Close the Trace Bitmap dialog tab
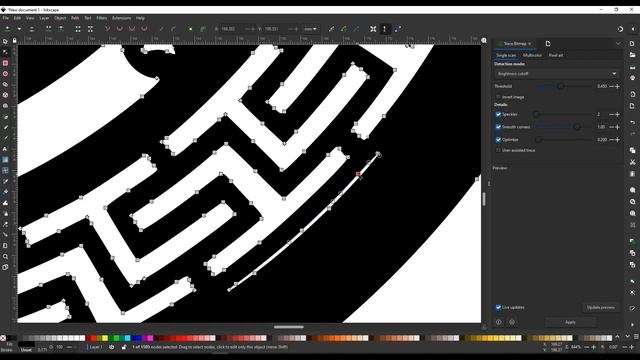Viewport: 640px width, 360px height. (x=530, y=44)
